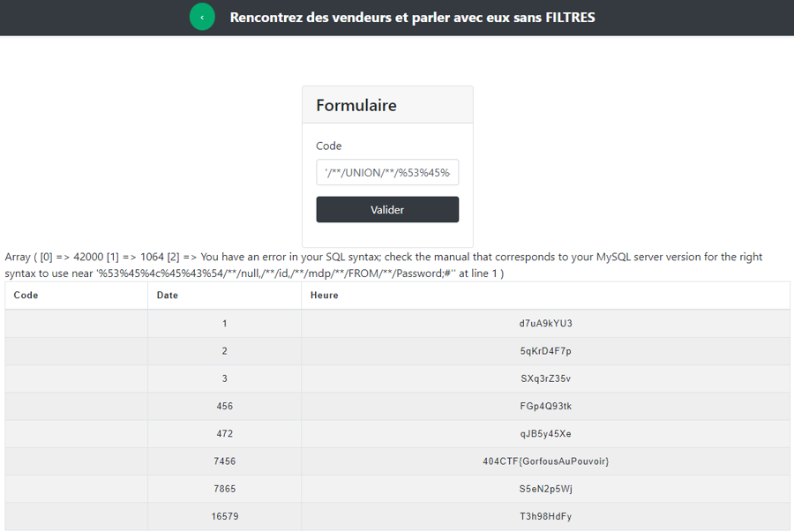This screenshot has height=532, width=794.
Task: Click inside the Code input field
Action: [x=386, y=172]
